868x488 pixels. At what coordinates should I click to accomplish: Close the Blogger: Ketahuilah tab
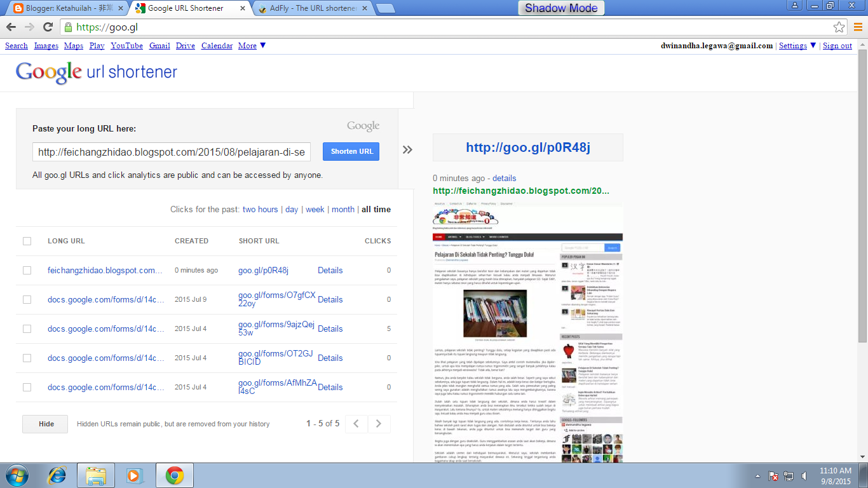[119, 8]
